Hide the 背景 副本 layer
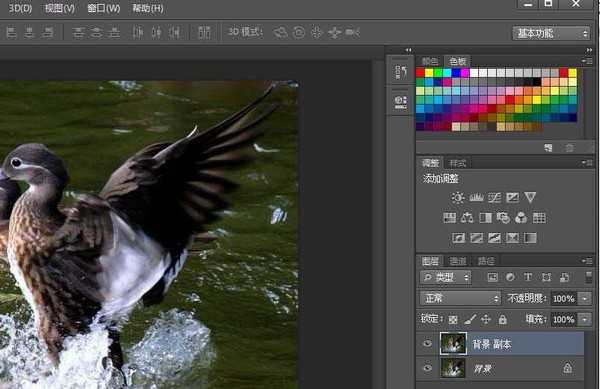Viewport: 600px width, 389px height. 427,343
